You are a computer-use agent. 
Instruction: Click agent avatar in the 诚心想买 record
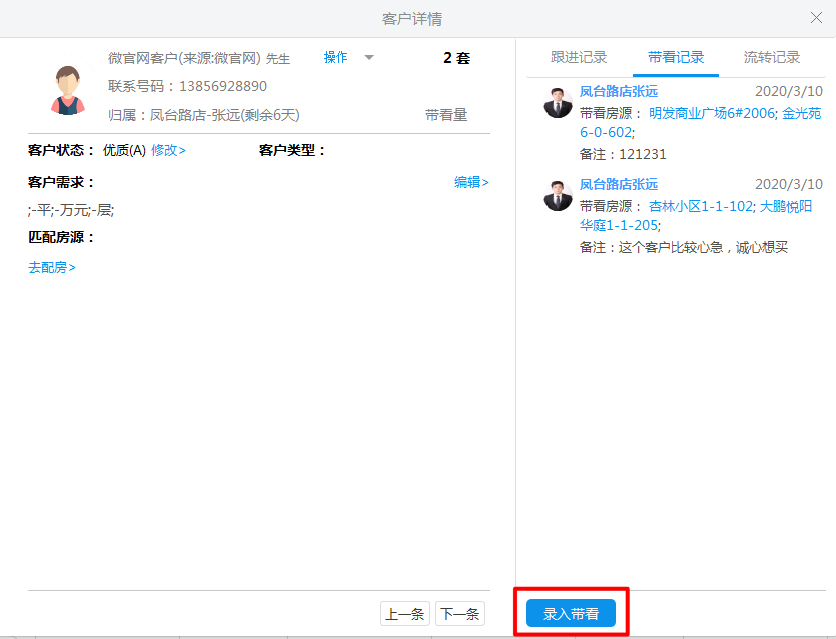tap(558, 195)
